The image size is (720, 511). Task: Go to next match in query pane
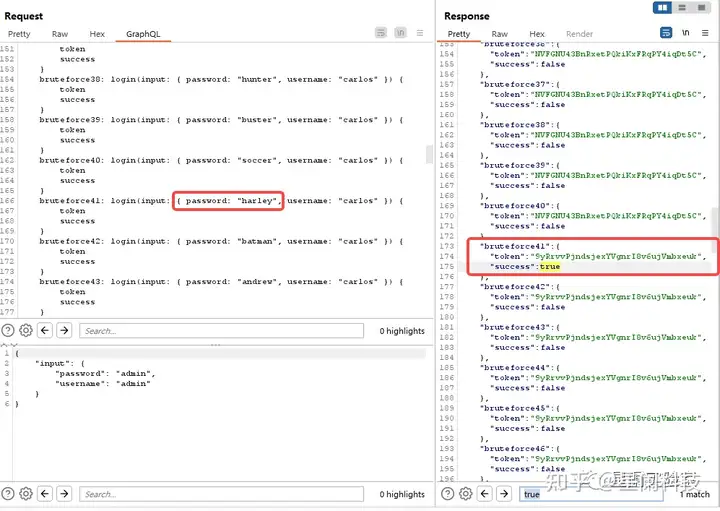pyautogui.click(x=64, y=330)
